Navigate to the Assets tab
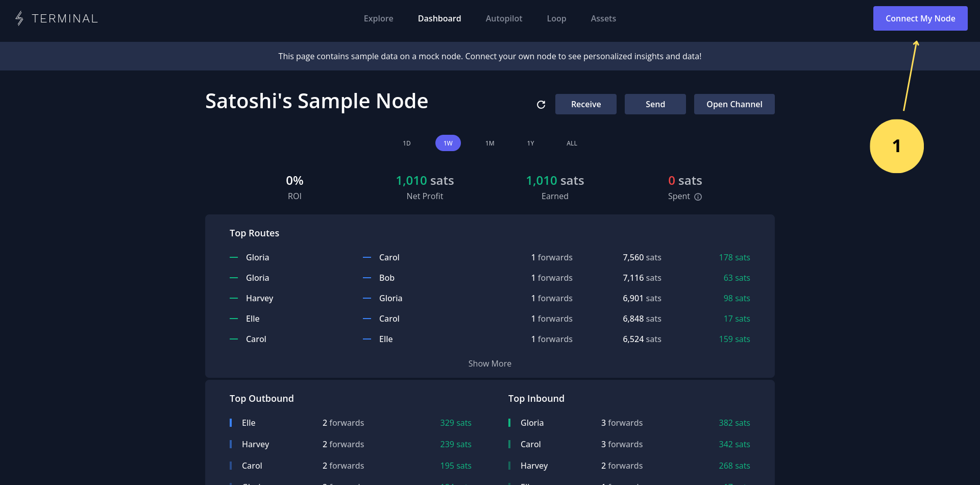The width and height of the screenshot is (980, 485). [x=603, y=18]
